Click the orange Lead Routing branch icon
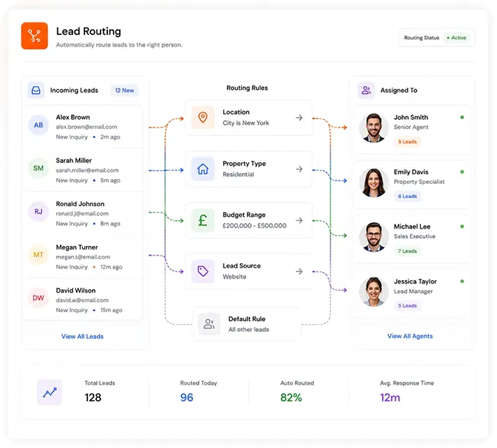The width and height of the screenshot is (497, 448). (x=35, y=36)
